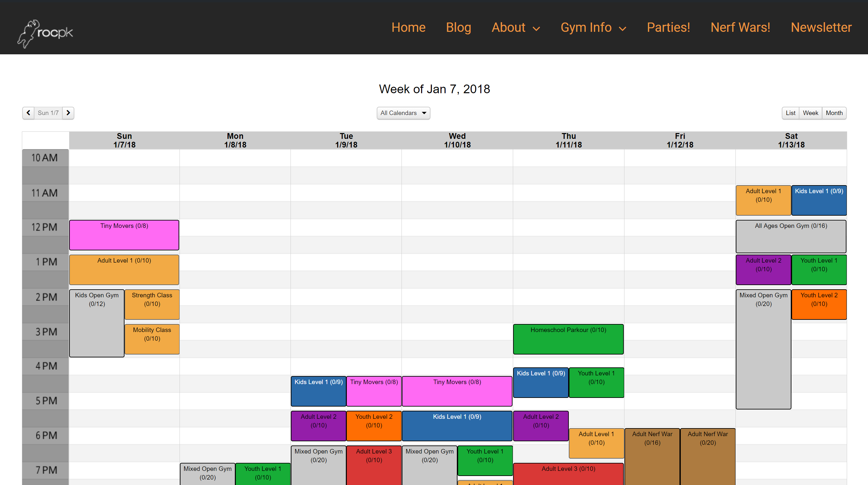Select Wednesday Tiny Movers (0/8)
868x485 pixels.
457,391
